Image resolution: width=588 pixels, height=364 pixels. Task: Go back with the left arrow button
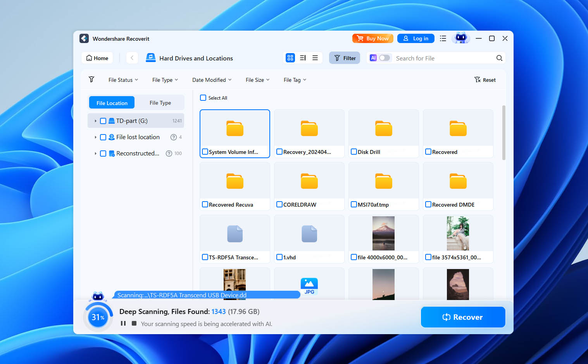(132, 58)
